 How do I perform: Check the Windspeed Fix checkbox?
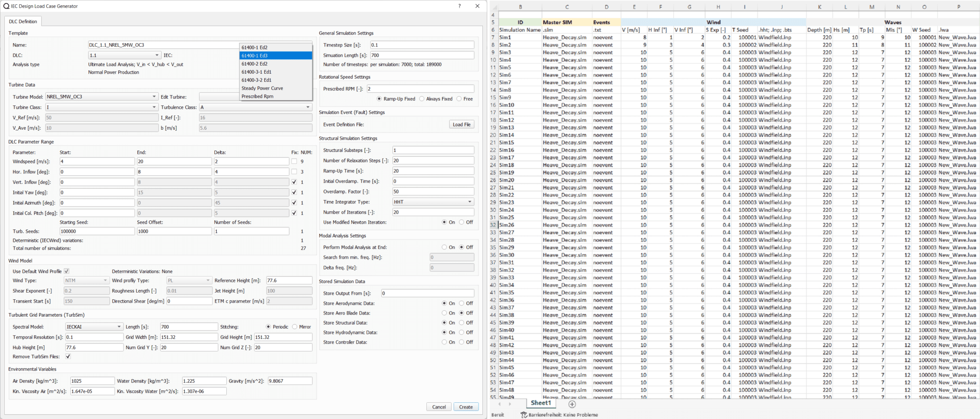[x=294, y=161]
